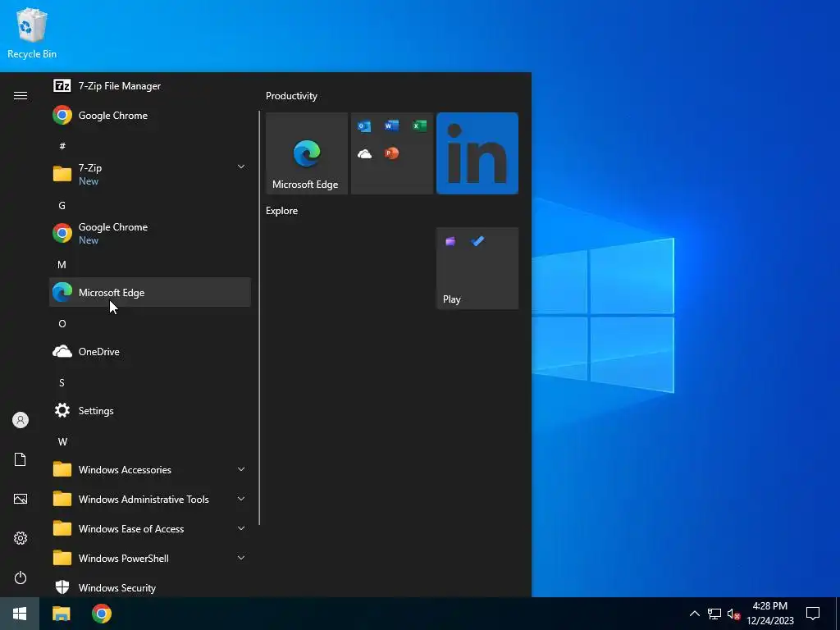Click the OneDrive cloud icon in the tile folder
Viewport: 840px width, 630px height.
coord(364,154)
